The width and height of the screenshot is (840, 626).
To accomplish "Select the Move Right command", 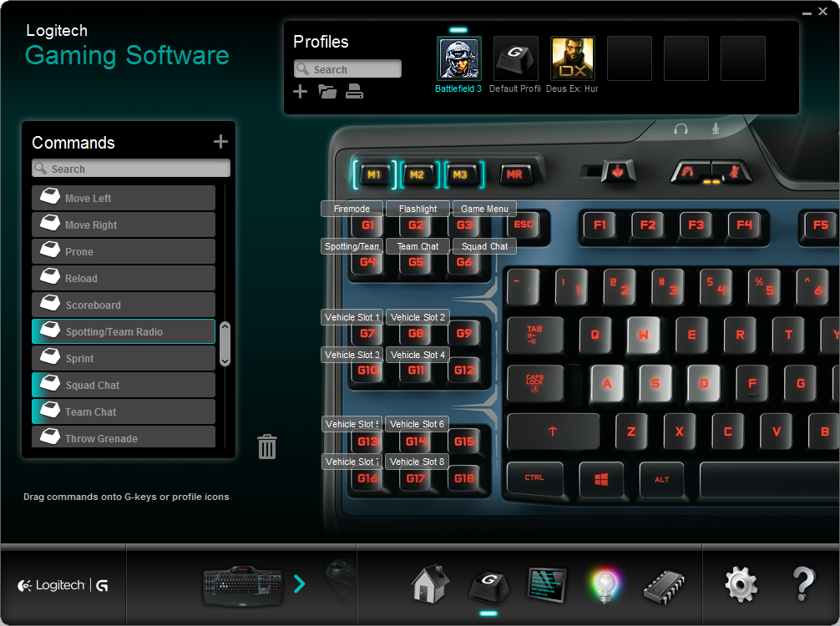I will pos(124,225).
